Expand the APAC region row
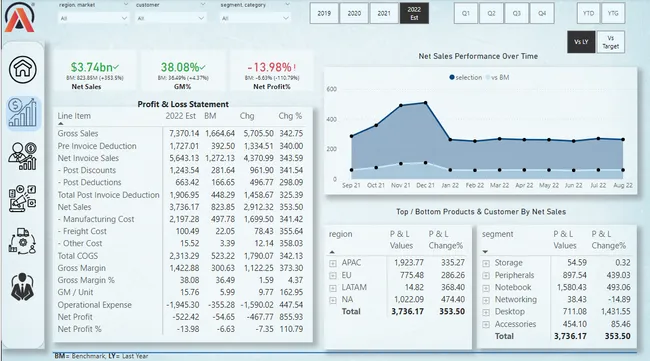This screenshot has width=650, height=361. pyautogui.click(x=333, y=263)
